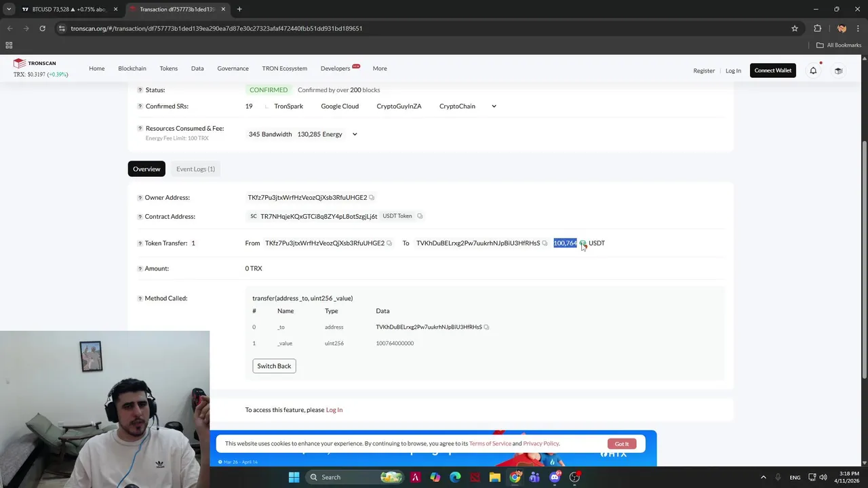The image size is (868, 488).
Task: Copy the From address in Token Transfer
Action: tap(389, 243)
